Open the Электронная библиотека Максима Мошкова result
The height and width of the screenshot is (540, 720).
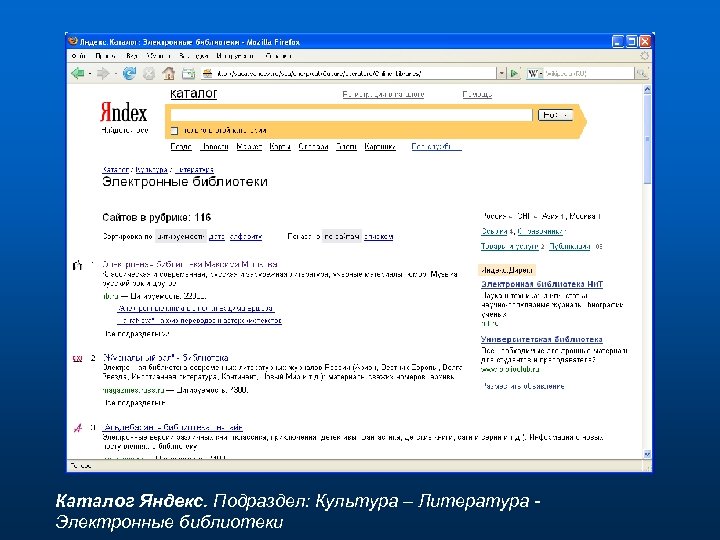pyautogui.click(x=190, y=264)
